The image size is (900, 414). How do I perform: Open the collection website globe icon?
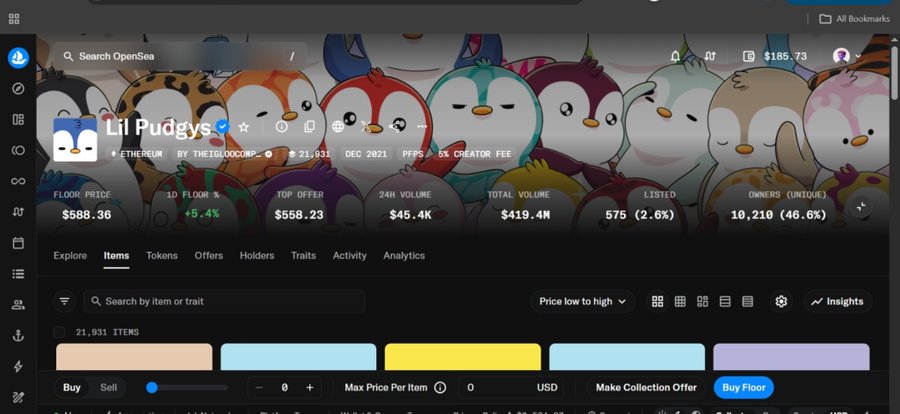[x=338, y=127]
